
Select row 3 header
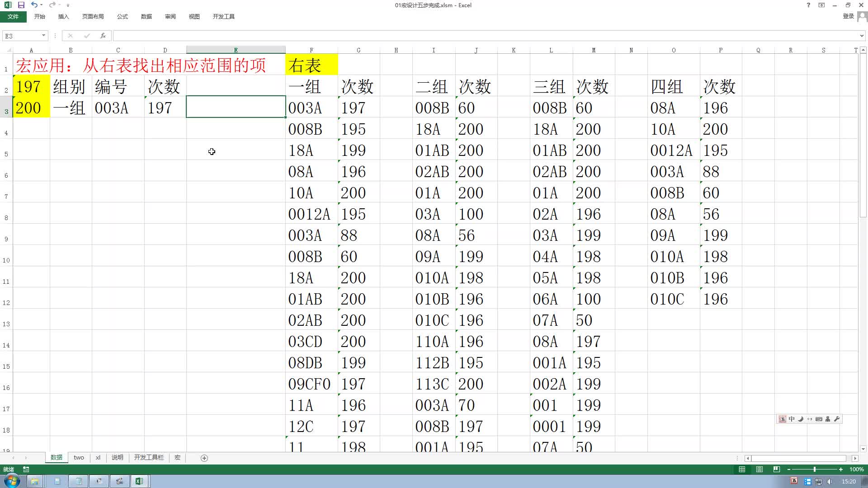pos(6,107)
